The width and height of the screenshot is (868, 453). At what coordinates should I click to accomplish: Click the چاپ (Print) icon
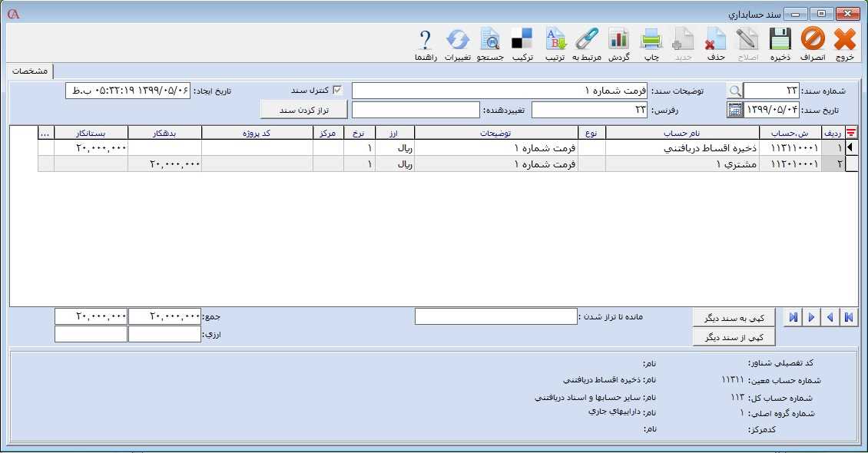pyautogui.click(x=649, y=38)
